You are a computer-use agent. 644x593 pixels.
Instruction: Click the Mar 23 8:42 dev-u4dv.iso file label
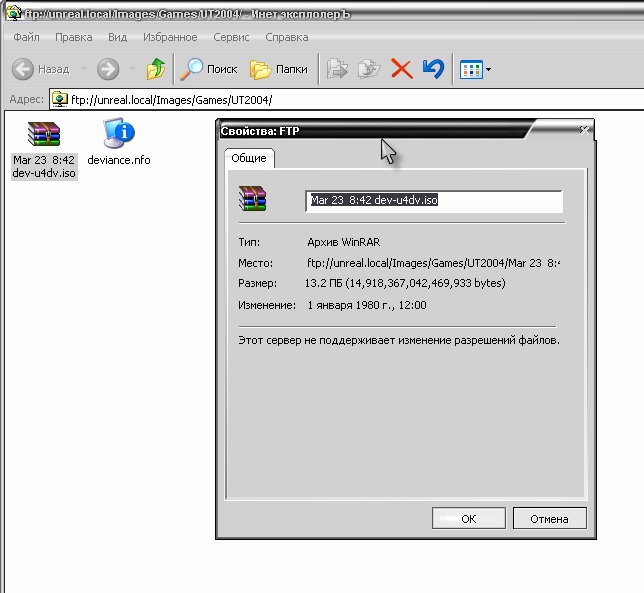[x=44, y=166]
